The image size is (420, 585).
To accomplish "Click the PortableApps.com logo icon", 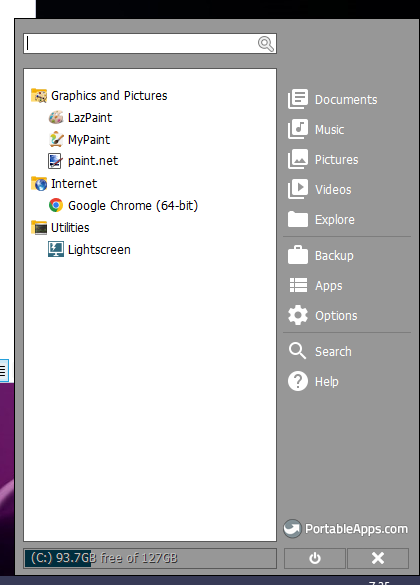I will (292, 529).
